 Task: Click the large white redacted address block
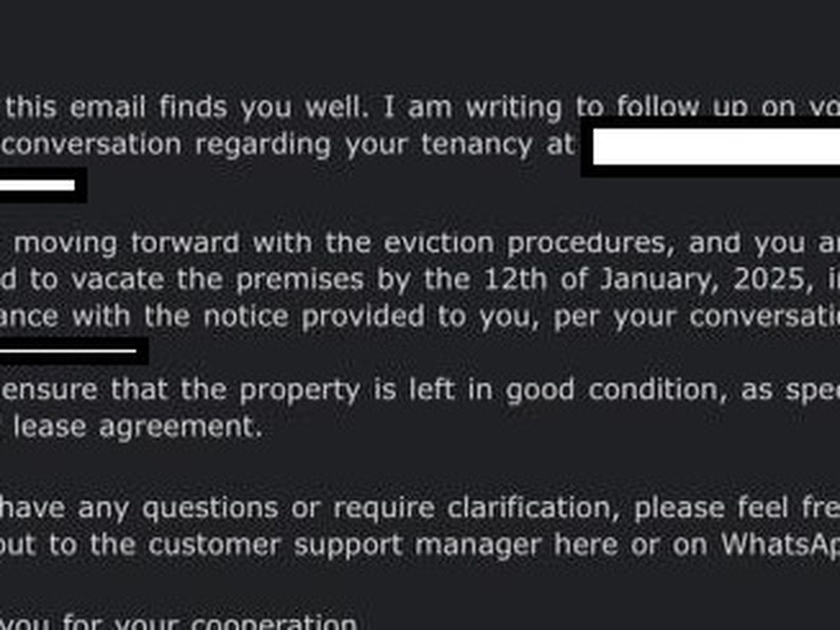714,146
